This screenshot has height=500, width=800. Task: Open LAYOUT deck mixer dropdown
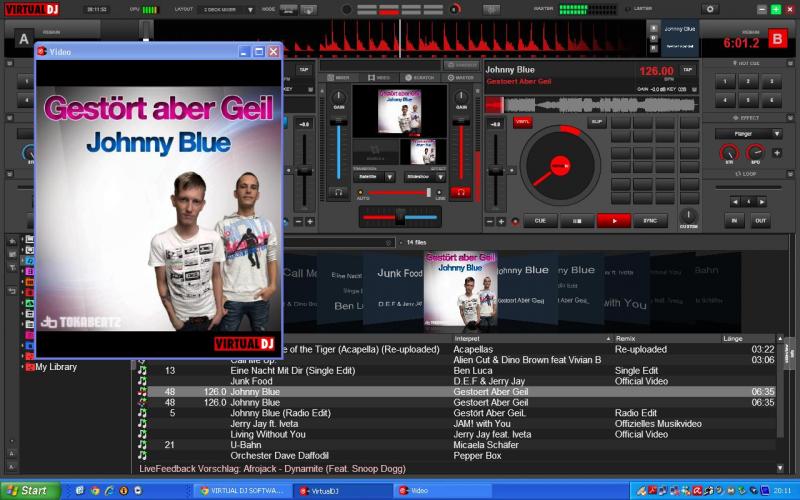click(228, 10)
